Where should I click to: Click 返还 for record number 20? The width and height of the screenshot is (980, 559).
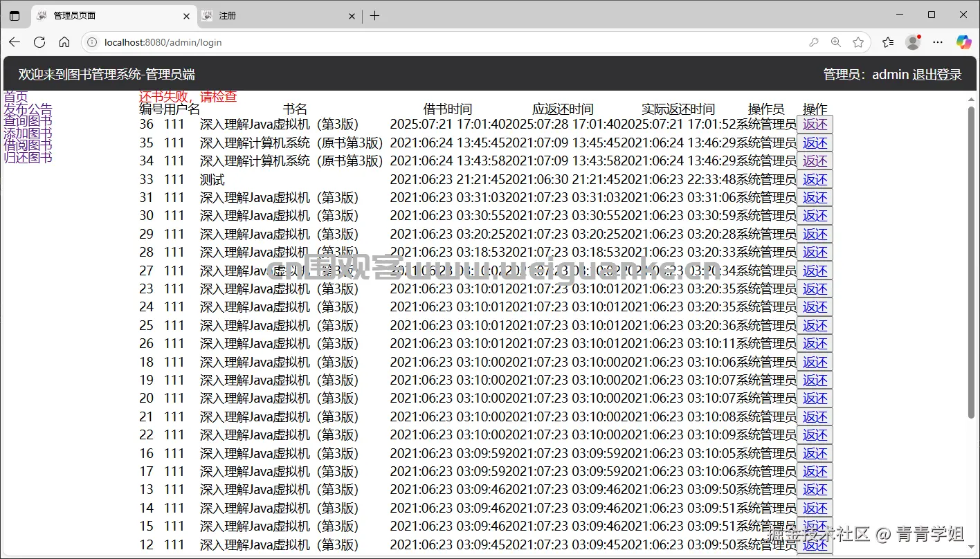coord(815,398)
